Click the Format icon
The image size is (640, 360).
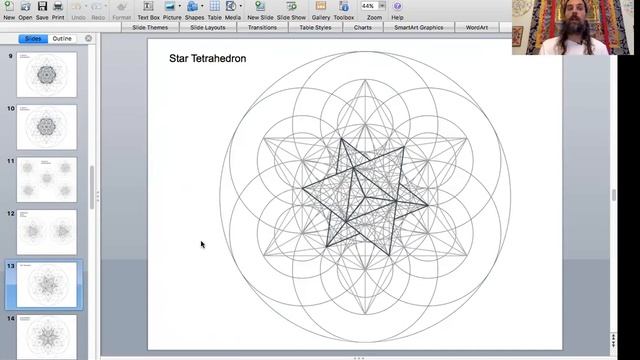[122, 7]
